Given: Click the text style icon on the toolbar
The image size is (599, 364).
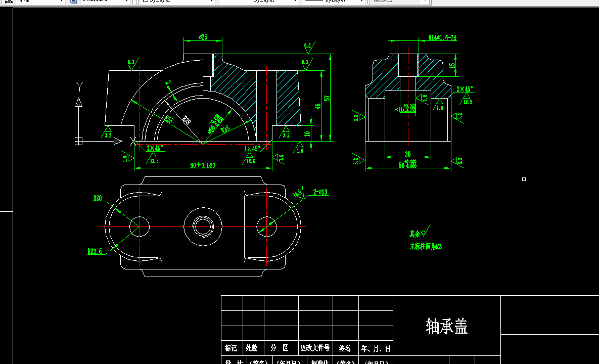Looking at the screenshot, I should click(x=73, y=2).
